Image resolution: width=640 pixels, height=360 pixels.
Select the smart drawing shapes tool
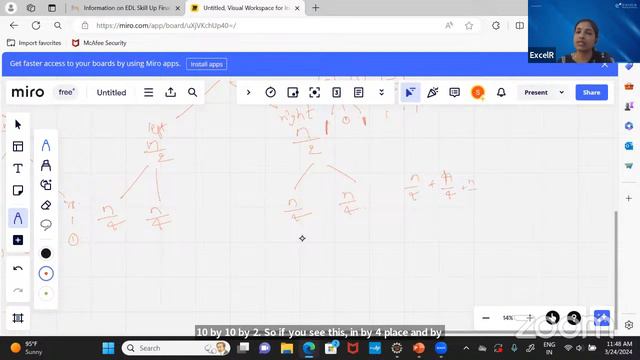[x=46, y=185]
